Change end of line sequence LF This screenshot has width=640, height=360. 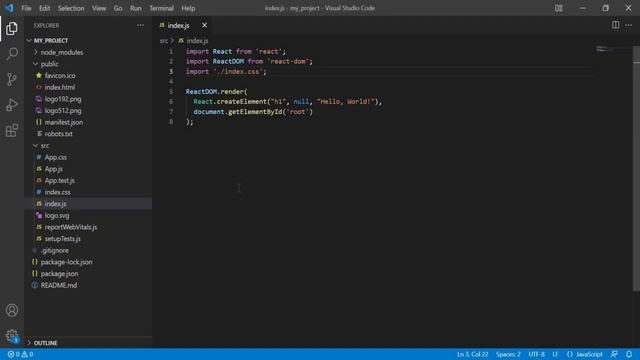coord(555,354)
